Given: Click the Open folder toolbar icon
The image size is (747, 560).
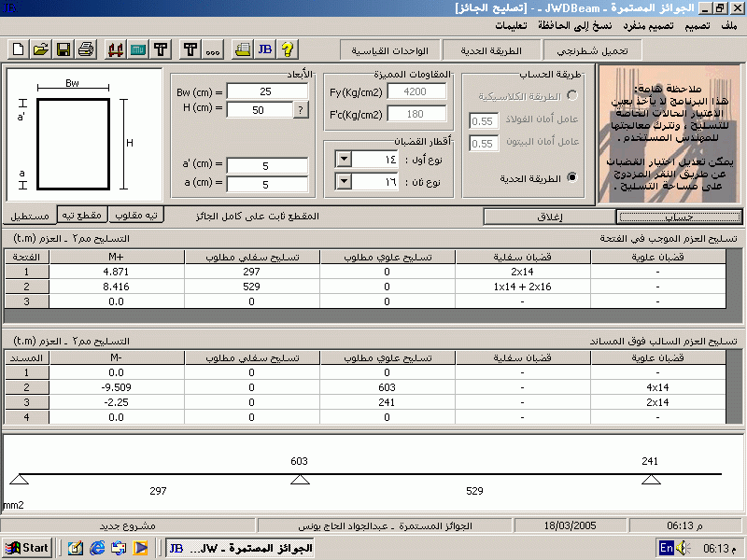Looking at the screenshot, I should [x=41, y=49].
